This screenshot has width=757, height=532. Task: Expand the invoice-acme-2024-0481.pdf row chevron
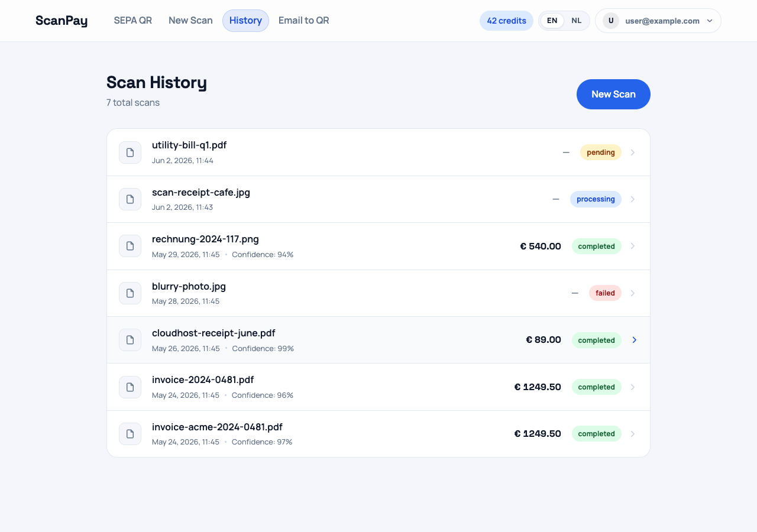tap(633, 434)
